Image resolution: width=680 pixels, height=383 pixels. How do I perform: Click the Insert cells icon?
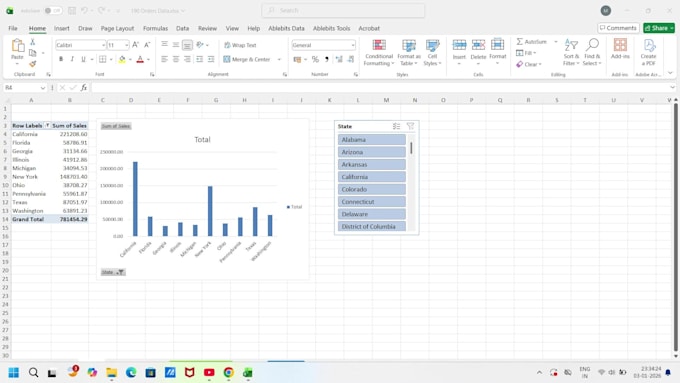(x=459, y=45)
